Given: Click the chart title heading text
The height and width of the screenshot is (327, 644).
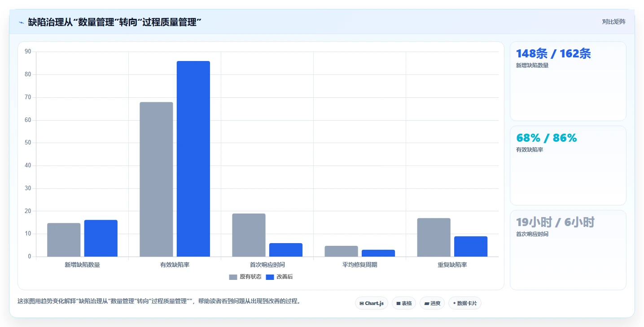Looking at the screenshot, I should pyautogui.click(x=114, y=22).
